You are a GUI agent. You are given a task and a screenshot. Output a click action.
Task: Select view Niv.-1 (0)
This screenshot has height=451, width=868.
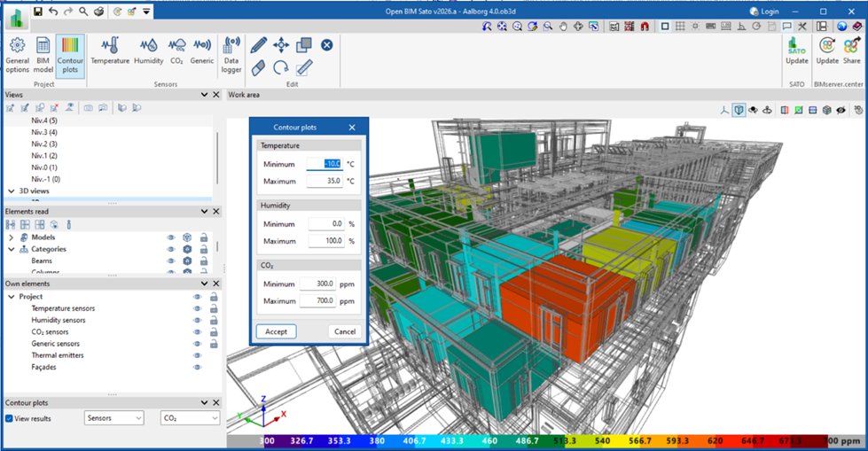[x=46, y=179]
